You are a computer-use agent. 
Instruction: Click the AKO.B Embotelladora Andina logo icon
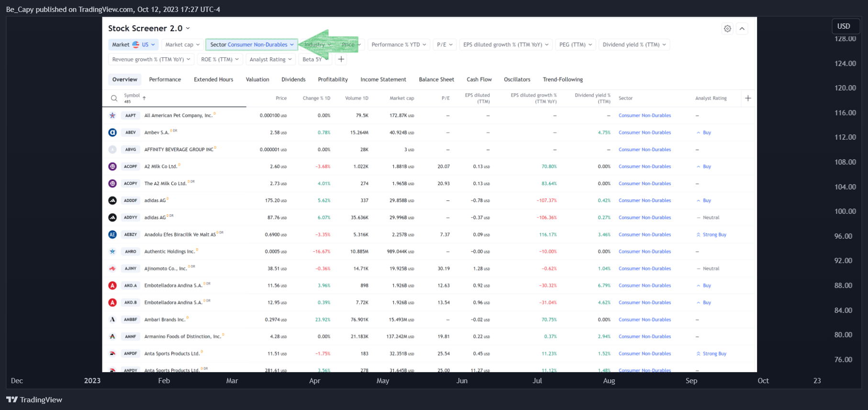(x=112, y=302)
